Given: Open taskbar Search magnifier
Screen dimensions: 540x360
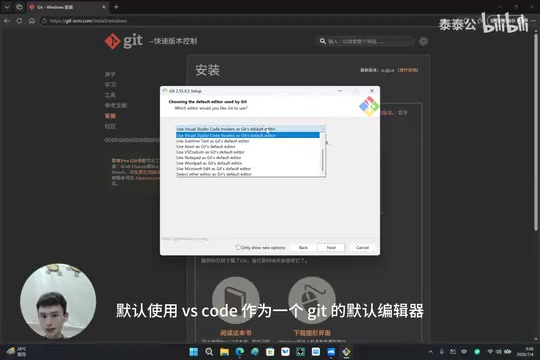Looking at the screenshot, I should (209, 352).
